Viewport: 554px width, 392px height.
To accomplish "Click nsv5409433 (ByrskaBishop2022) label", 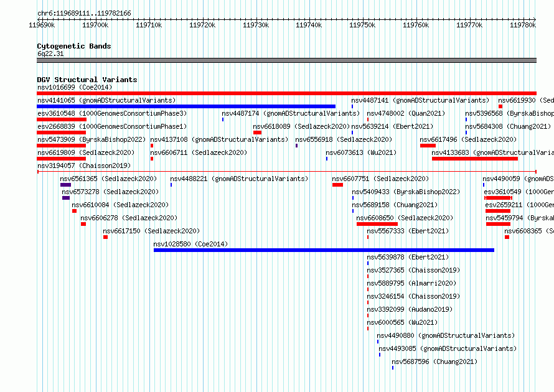I will tap(406, 192).
